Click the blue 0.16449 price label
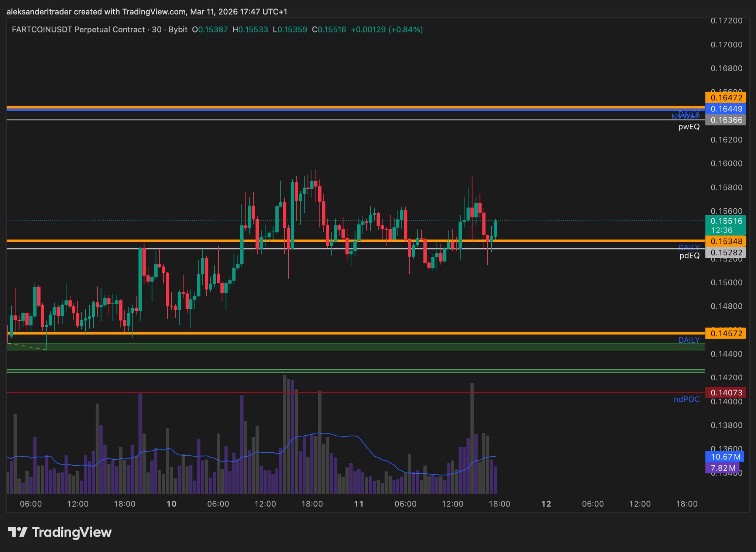This screenshot has height=552, width=756. (726, 109)
